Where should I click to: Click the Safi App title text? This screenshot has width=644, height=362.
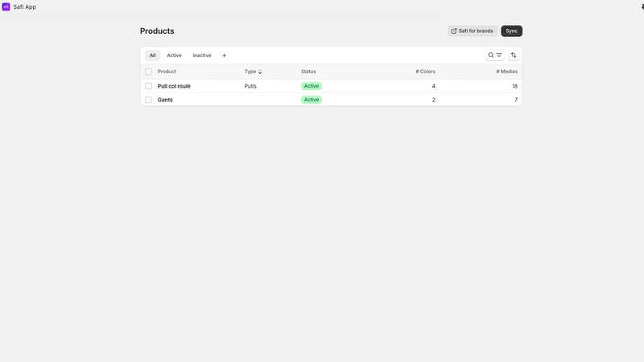25,7
